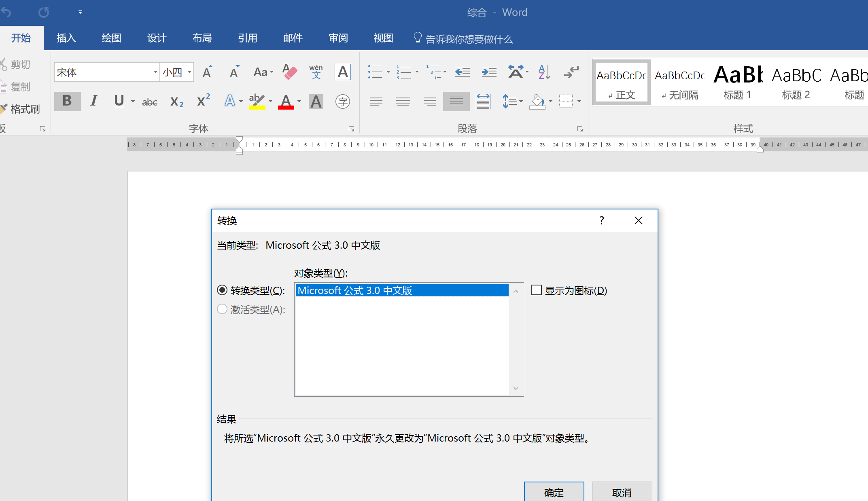Click the increase indent icon
868x501 pixels.
click(489, 72)
